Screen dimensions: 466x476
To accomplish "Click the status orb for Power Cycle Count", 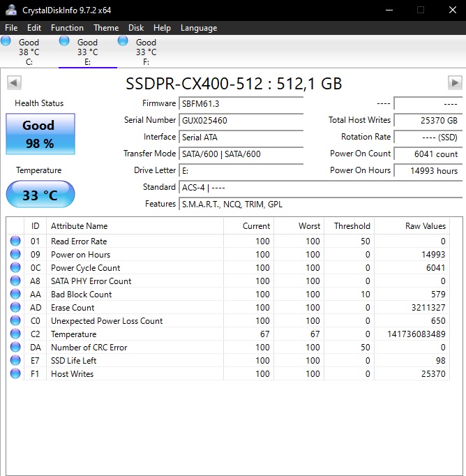I will point(15,267).
